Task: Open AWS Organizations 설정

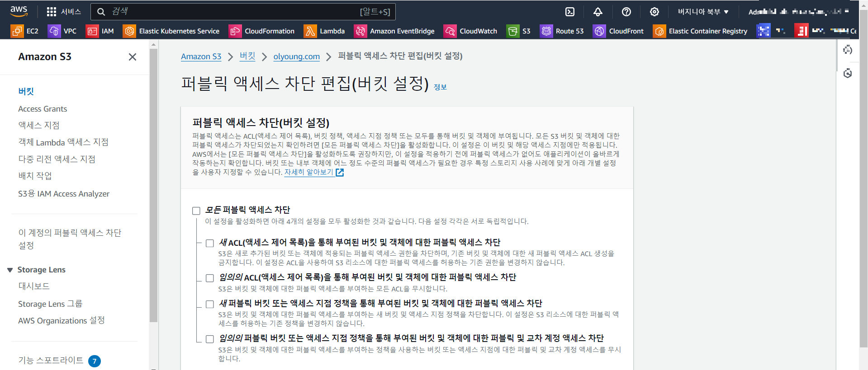Action: pyautogui.click(x=62, y=320)
